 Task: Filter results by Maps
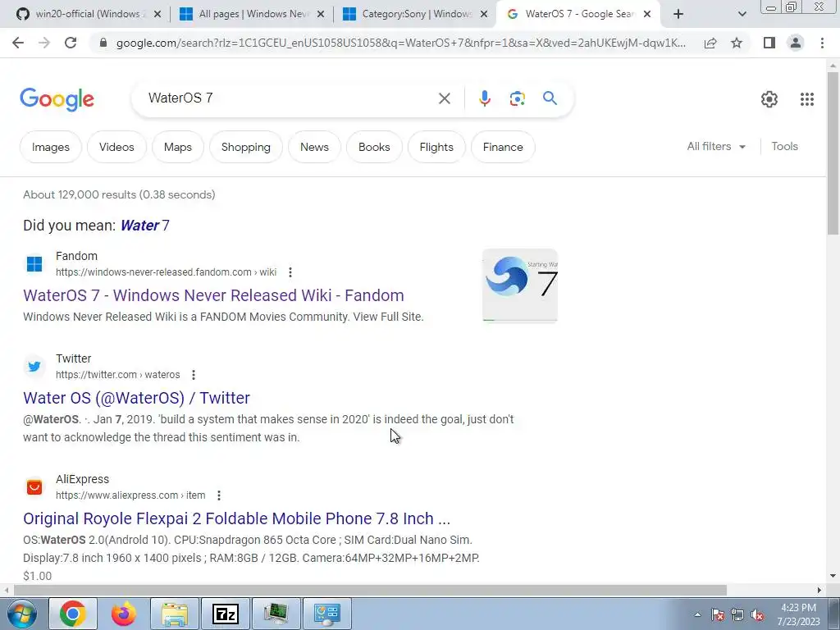(178, 147)
